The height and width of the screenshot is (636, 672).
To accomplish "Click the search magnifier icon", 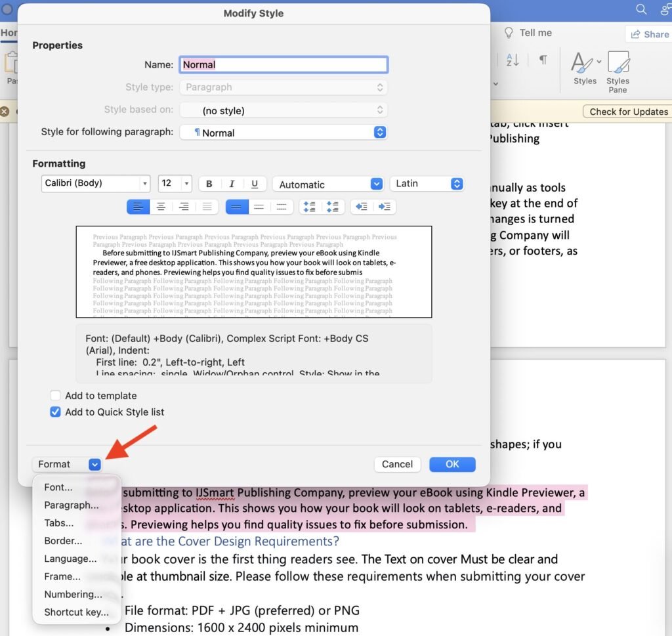I will click(641, 9).
